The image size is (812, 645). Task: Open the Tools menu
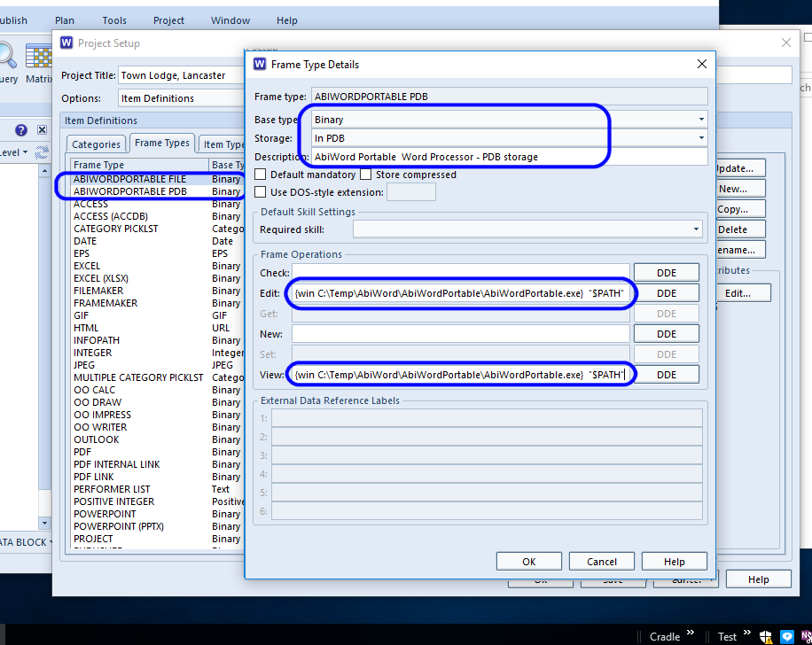click(x=114, y=20)
